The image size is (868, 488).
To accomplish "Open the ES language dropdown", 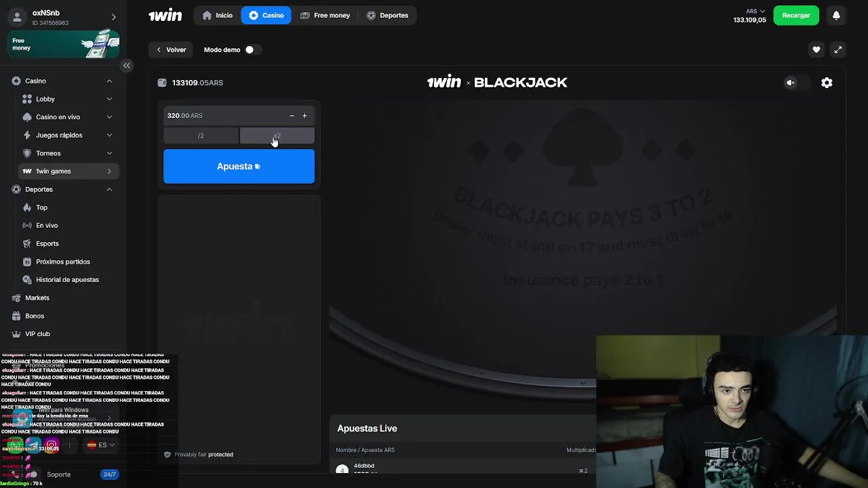I will pyautogui.click(x=100, y=445).
